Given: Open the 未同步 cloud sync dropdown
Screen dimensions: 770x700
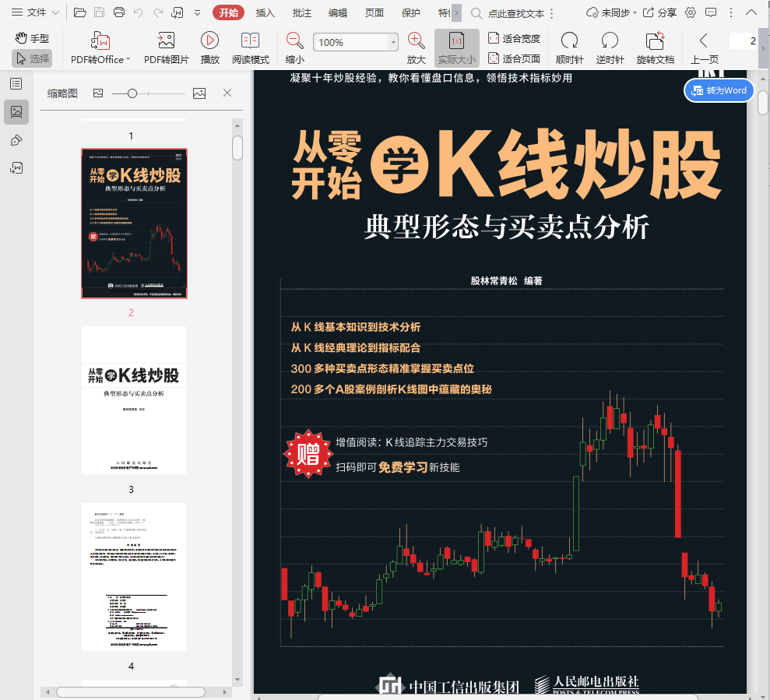Looking at the screenshot, I should [x=611, y=12].
